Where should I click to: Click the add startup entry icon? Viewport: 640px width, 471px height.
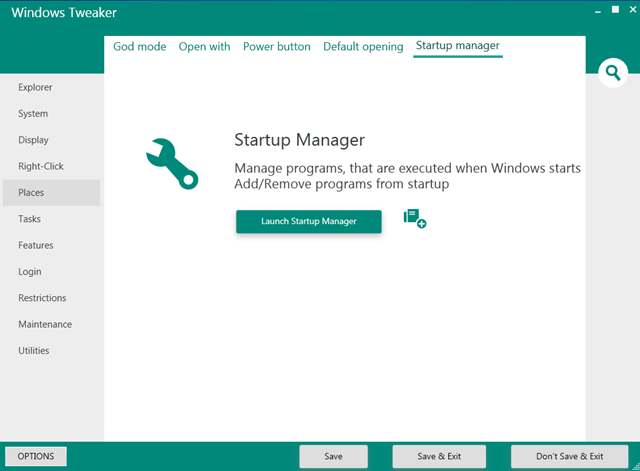pos(415,219)
